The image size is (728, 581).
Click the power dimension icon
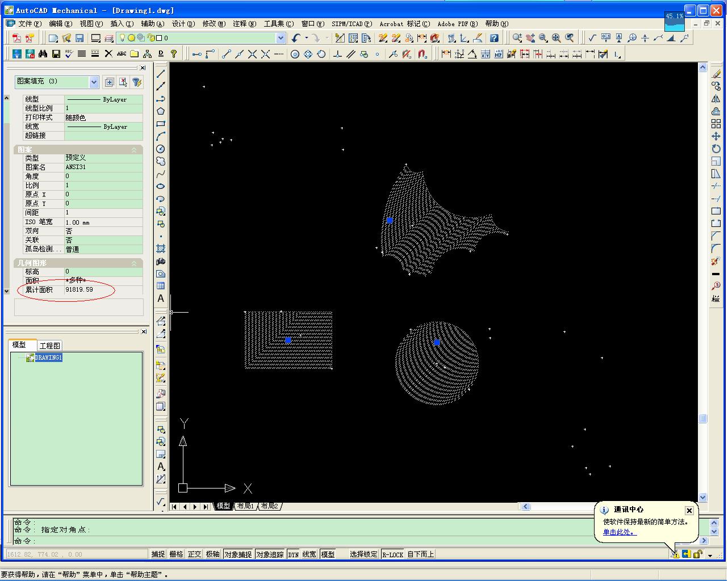[x=446, y=54]
